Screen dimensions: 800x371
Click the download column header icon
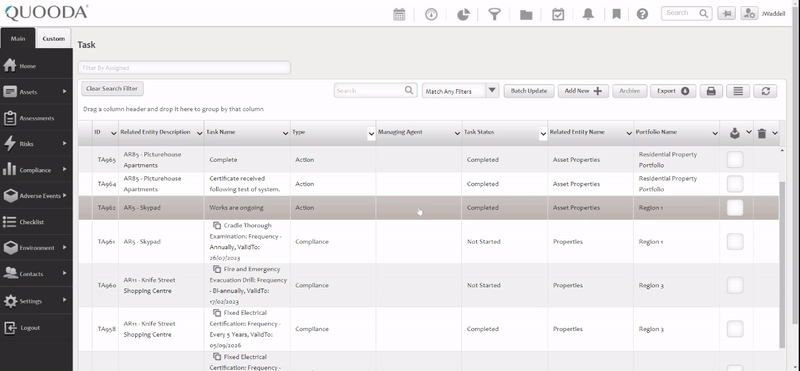(x=735, y=133)
